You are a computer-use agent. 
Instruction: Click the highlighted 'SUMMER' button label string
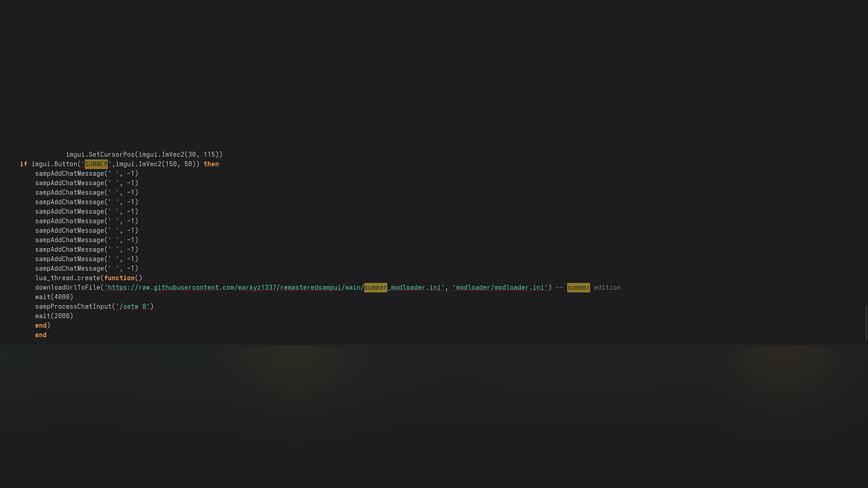coord(95,164)
